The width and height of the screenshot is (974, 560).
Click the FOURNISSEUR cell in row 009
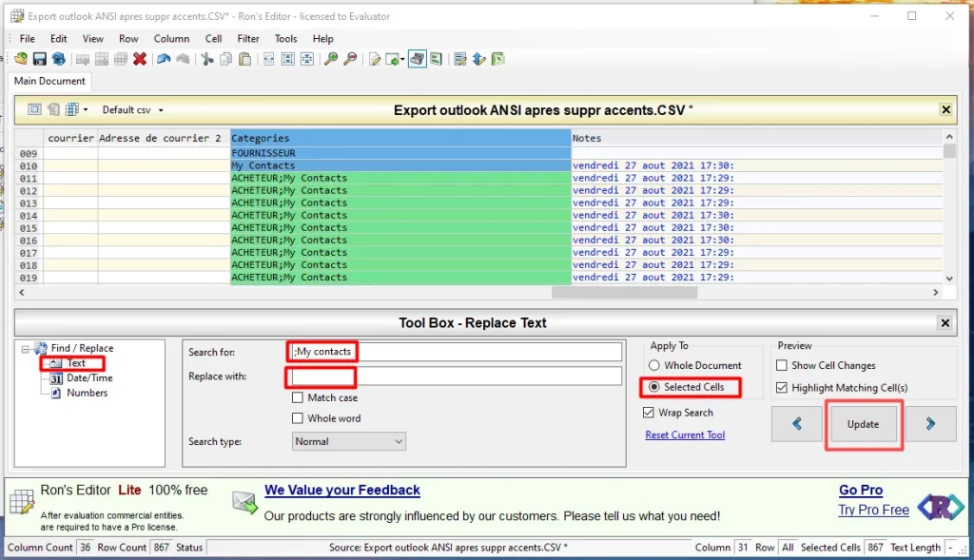point(400,153)
